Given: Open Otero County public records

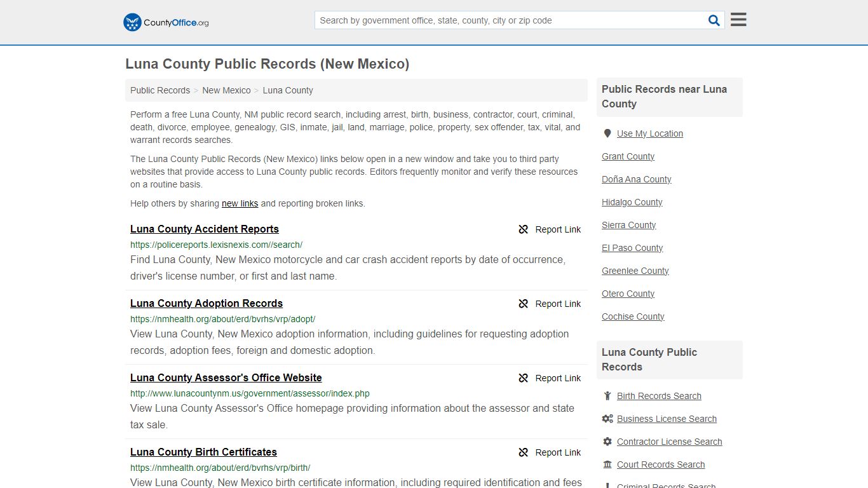Looking at the screenshot, I should coord(628,294).
